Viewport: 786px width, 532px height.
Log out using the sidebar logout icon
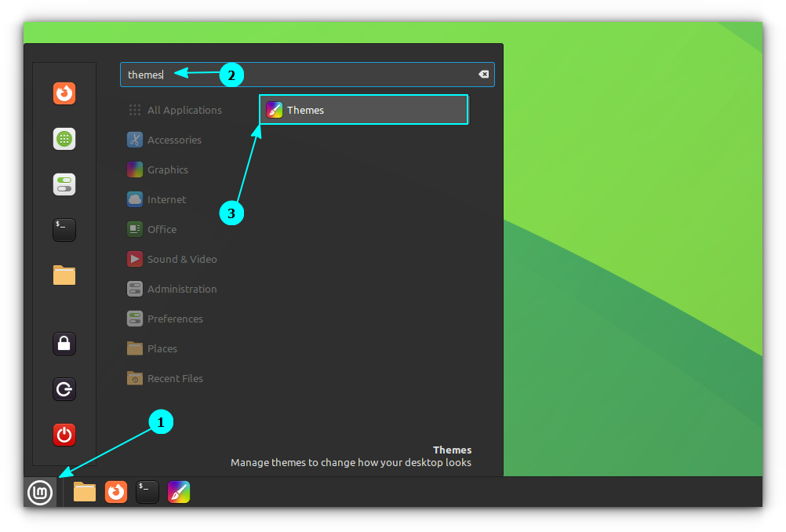64,389
